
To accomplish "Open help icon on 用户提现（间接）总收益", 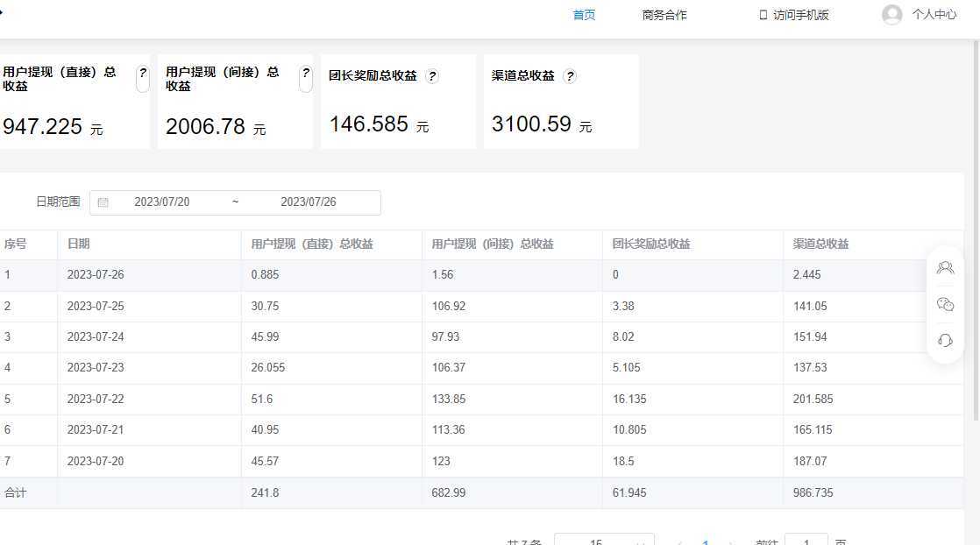I will 305,75.
